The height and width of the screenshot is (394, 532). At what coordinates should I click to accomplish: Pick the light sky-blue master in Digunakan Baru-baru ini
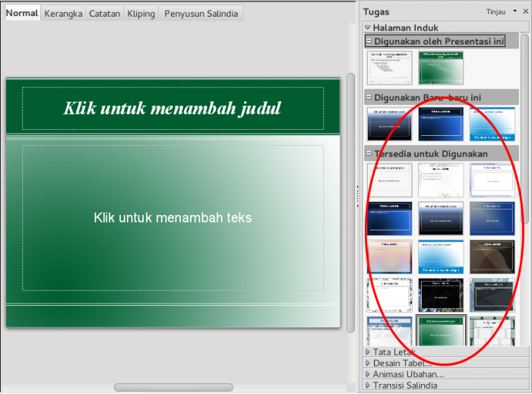click(x=492, y=124)
